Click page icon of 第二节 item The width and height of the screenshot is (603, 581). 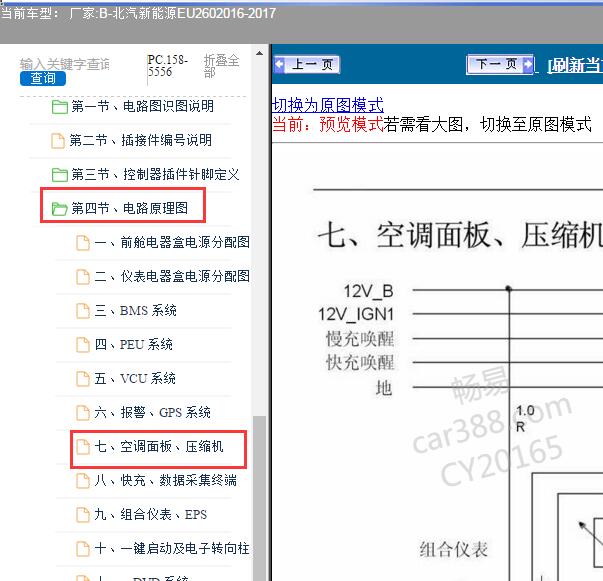point(58,141)
